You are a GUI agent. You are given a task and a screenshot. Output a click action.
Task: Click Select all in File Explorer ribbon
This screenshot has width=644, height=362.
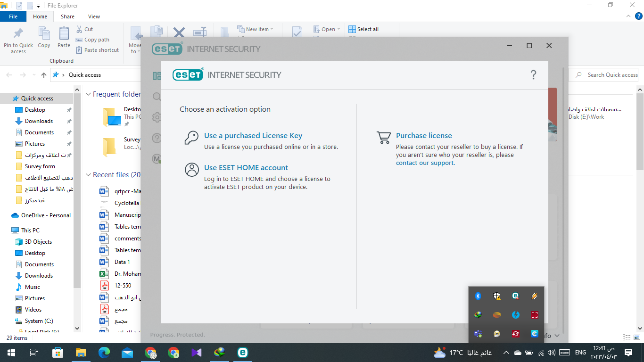(363, 29)
